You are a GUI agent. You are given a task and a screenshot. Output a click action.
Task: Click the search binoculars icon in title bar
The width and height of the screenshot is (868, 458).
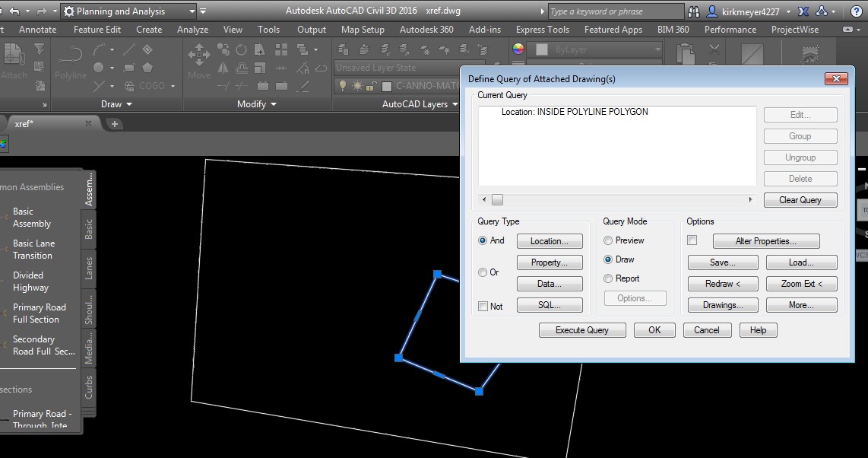(x=692, y=11)
